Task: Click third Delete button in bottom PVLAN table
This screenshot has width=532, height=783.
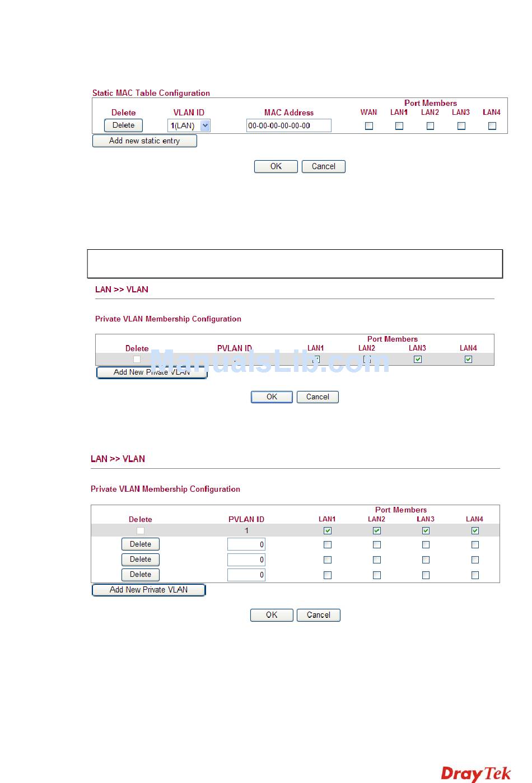Action: point(141,575)
